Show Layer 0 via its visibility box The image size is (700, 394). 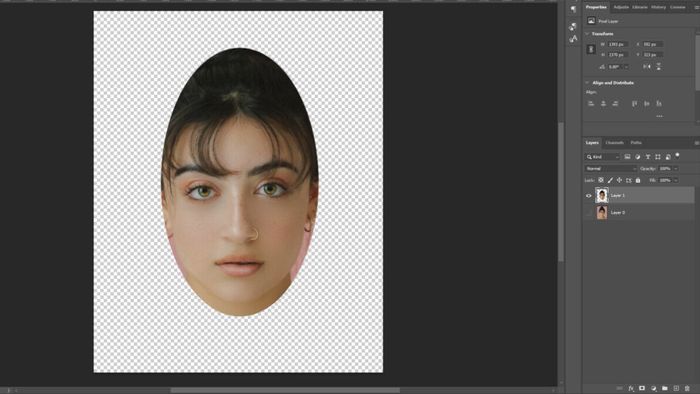[x=588, y=212]
